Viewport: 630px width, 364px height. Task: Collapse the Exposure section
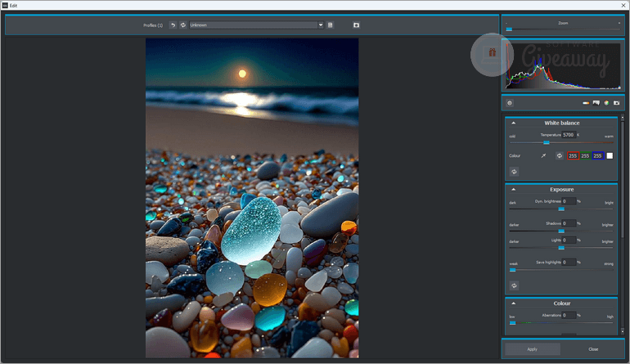click(513, 190)
